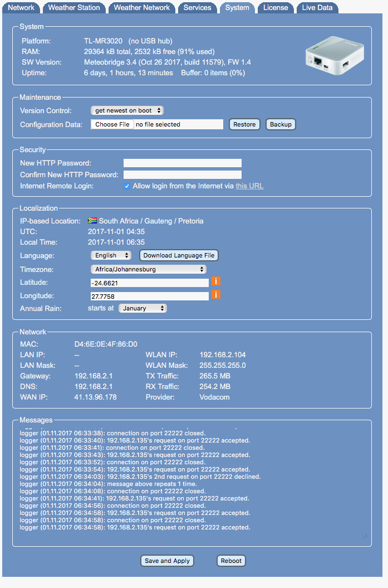Go to the Live Data tab
388x588 pixels.
317,8
